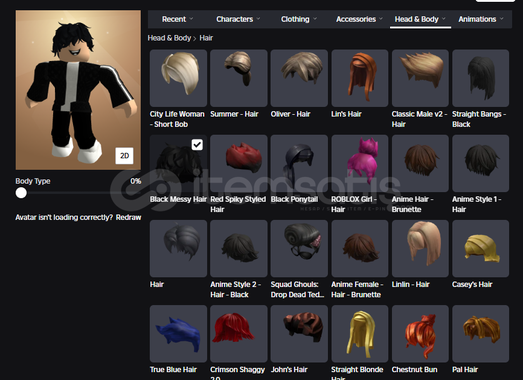Click the Lin's Hair label text
523x380 pixels.
[x=346, y=114]
